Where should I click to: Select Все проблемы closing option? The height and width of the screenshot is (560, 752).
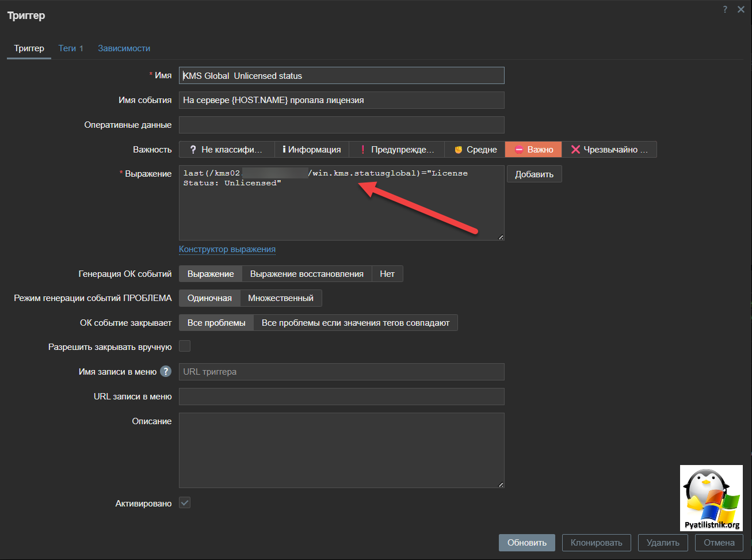[x=216, y=323]
